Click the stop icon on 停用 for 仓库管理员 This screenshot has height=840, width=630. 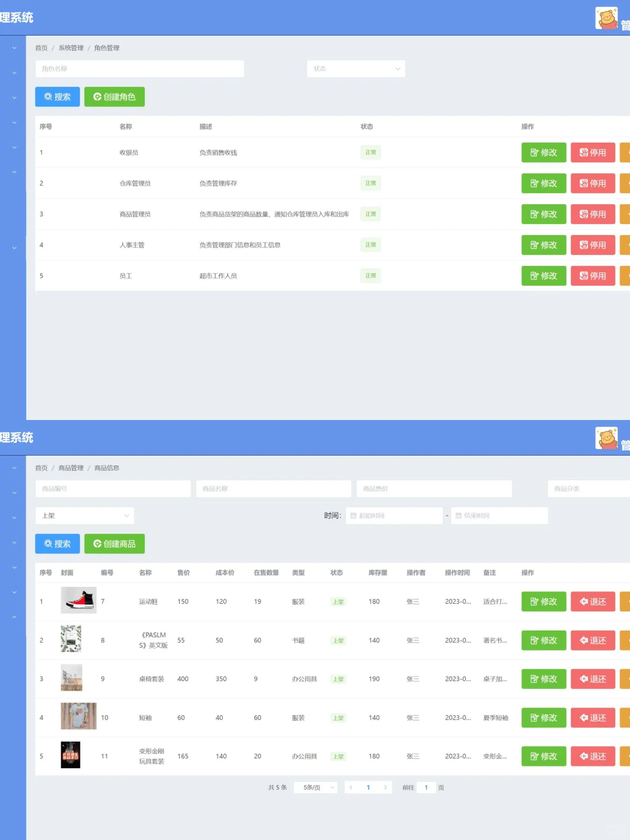click(583, 183)
